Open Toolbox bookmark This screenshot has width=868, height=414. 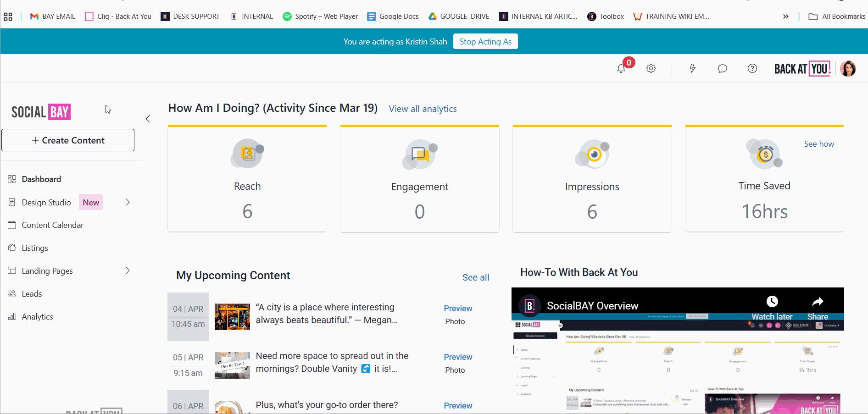606,17
